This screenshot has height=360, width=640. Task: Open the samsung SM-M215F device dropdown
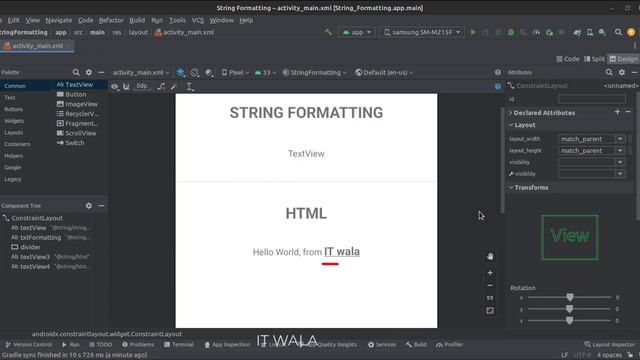(422, 32)
